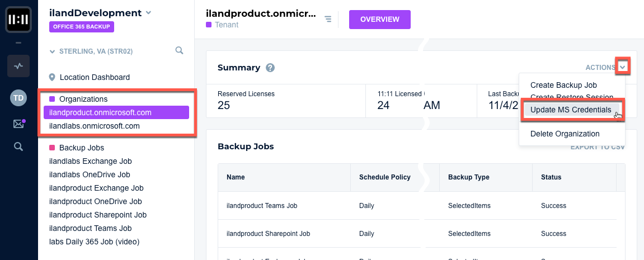The image size is (644, 260).
Task: Open the TD user avatar
Action: (x=18, y=98)
